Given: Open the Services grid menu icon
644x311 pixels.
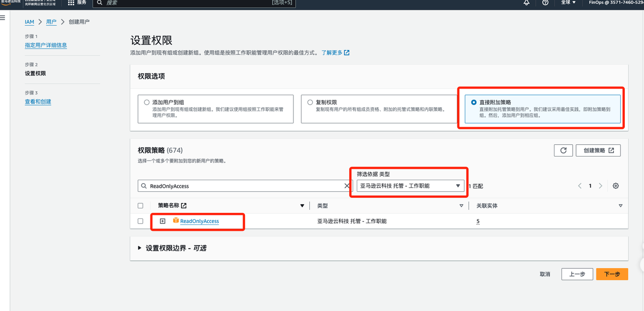Looking at the screenshot, I should point(71,3).
